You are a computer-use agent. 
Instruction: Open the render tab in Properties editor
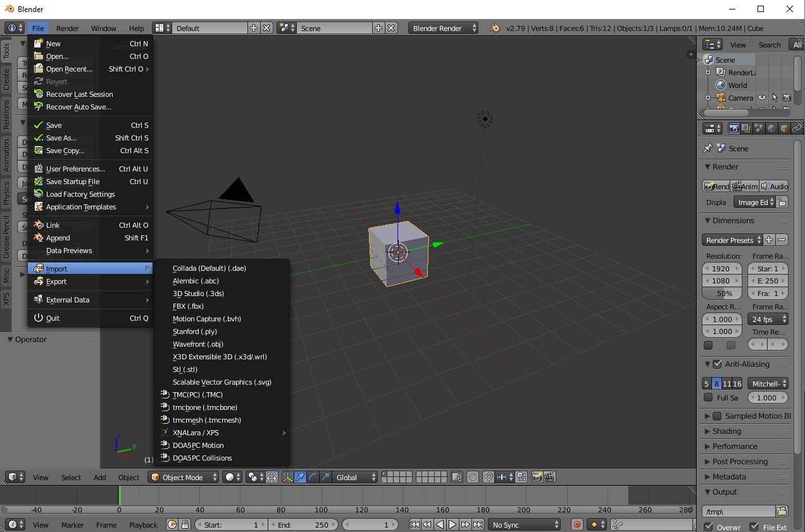(734, 128)
